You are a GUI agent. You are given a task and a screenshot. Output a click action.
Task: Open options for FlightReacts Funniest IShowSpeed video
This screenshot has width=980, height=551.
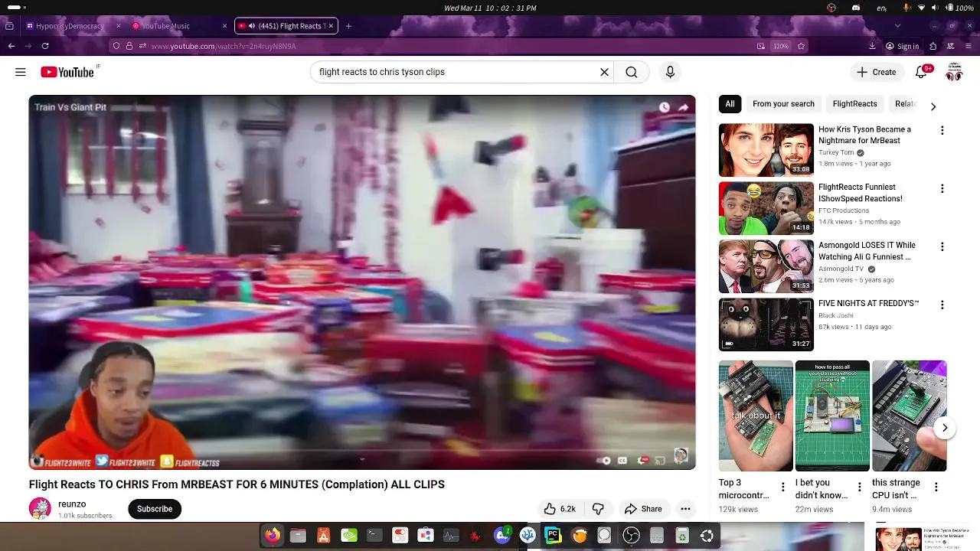[942, 188]
